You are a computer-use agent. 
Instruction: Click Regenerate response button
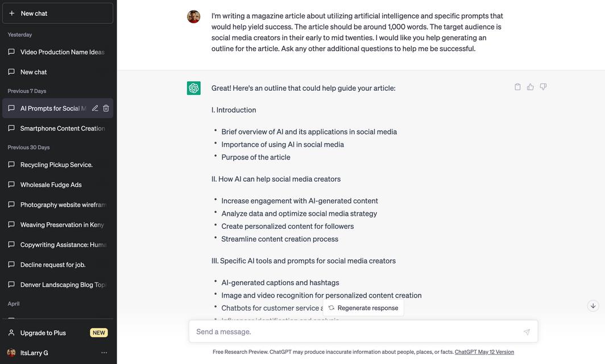[363, 308]
